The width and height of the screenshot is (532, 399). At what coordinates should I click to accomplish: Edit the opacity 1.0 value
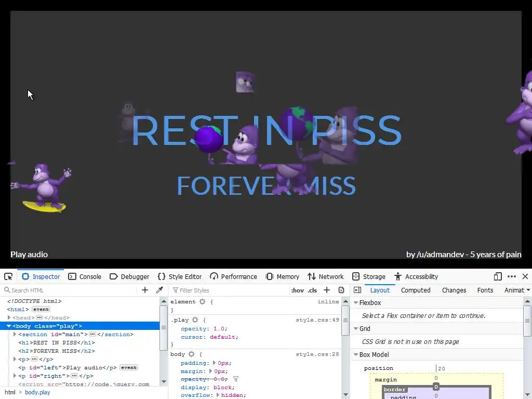coord(219,329)
